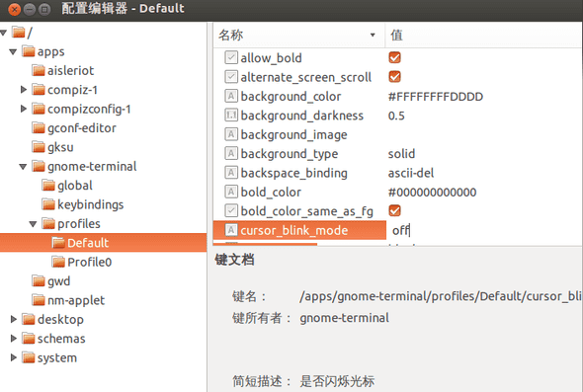
Task: Collapse the profiles tree node
Action: click(x=33, y=224)
